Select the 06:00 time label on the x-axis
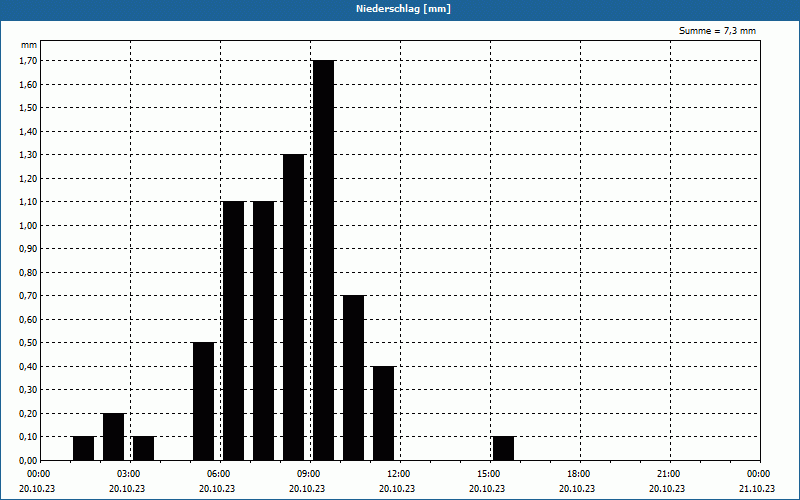Screen dimensions: 800x500 click(218, 474)
